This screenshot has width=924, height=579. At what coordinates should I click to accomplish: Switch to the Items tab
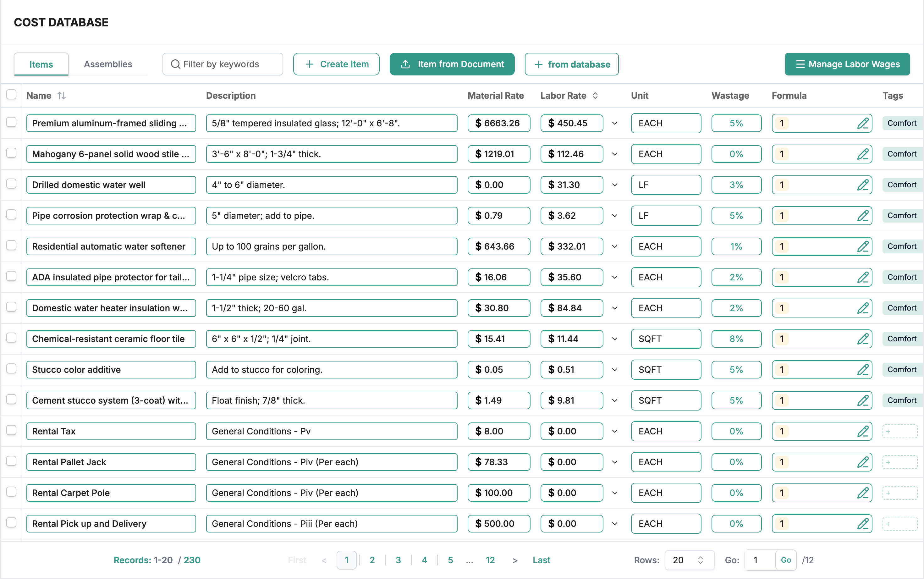pyautogui.click(x=41, y=64)
